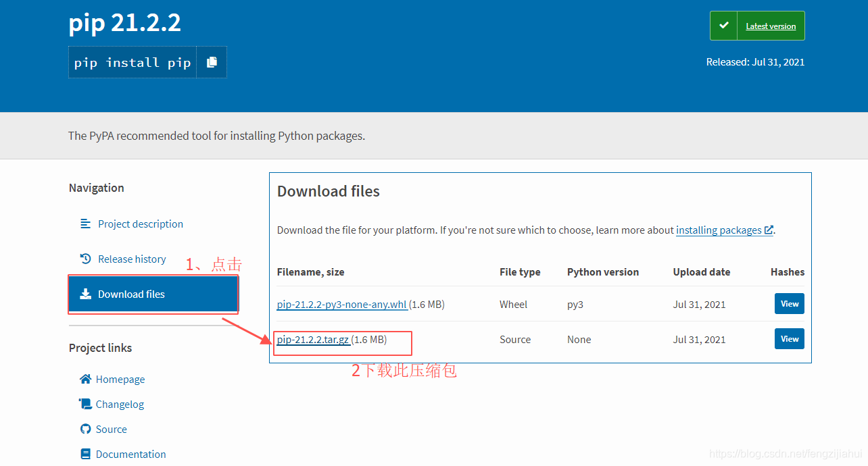Click the Changelog scroll icon
Screen dimensions: 868x466
point(85,404)
